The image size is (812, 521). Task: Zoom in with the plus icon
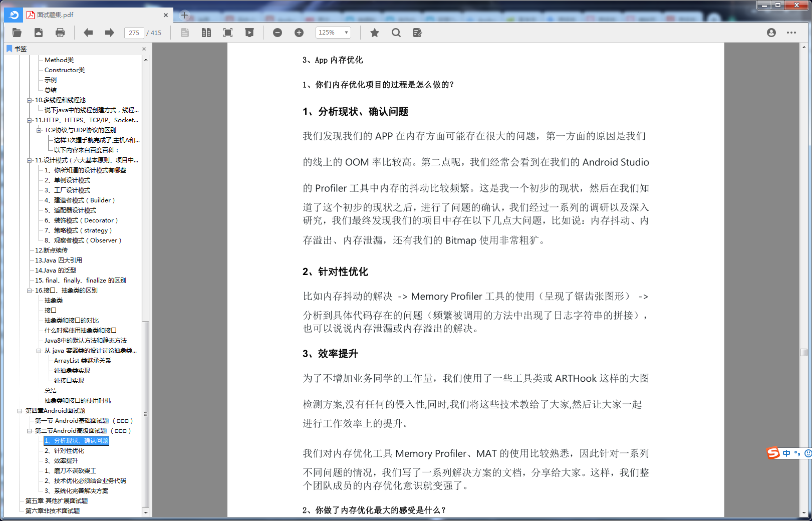(299, 33)
